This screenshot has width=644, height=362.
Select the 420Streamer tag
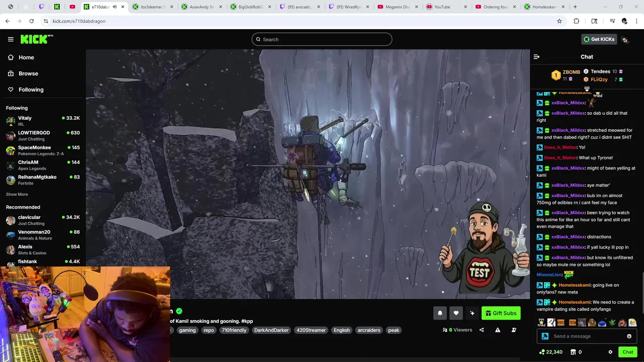311,330
